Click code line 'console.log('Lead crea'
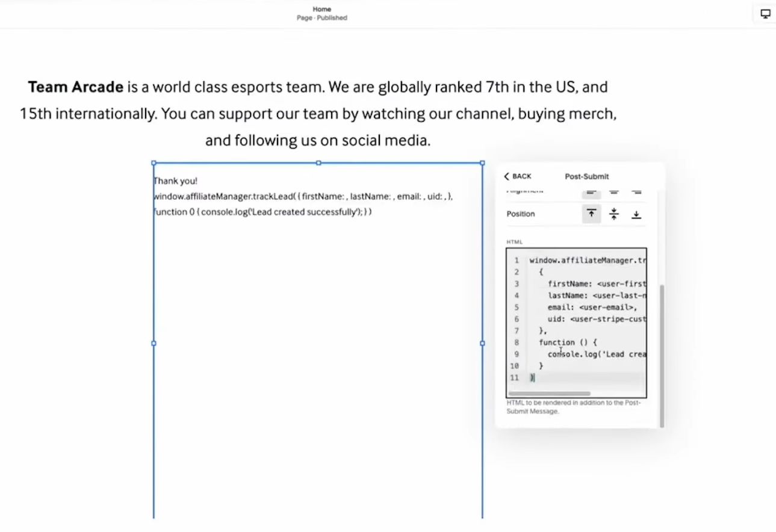This screenshot has height=532, width=776. tap(597, 354)
